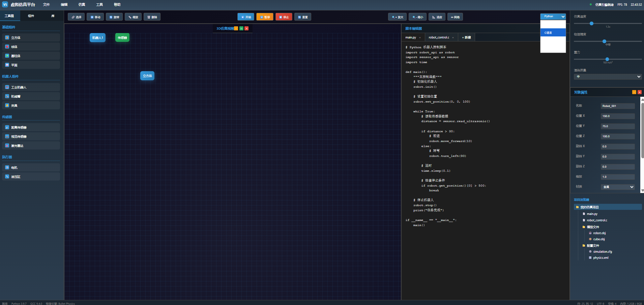
Task: Zoom in with 放大 button
Action: pos(397,17)
